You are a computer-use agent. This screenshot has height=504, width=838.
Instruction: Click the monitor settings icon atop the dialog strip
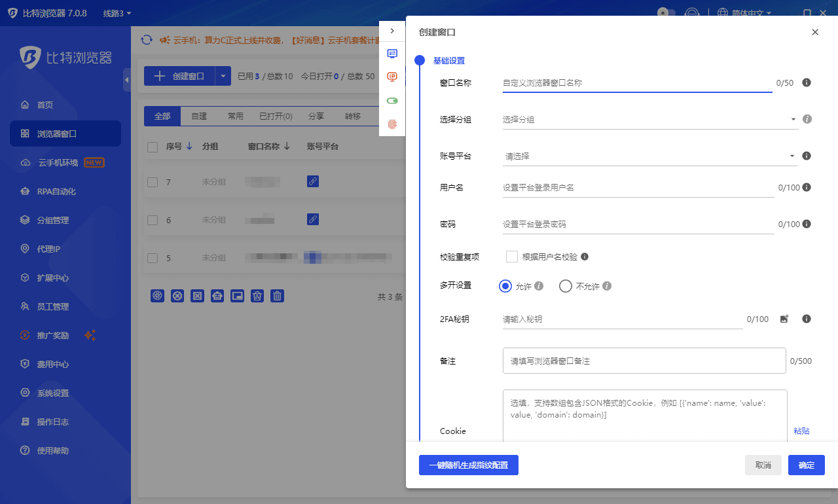(x=392, y=54)
